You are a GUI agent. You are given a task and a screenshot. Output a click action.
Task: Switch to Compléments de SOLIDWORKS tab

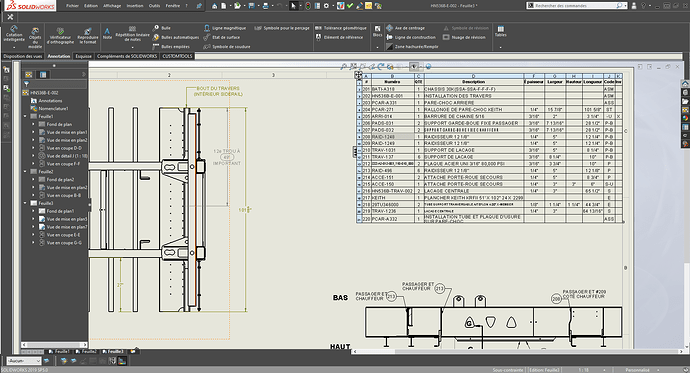127,56
